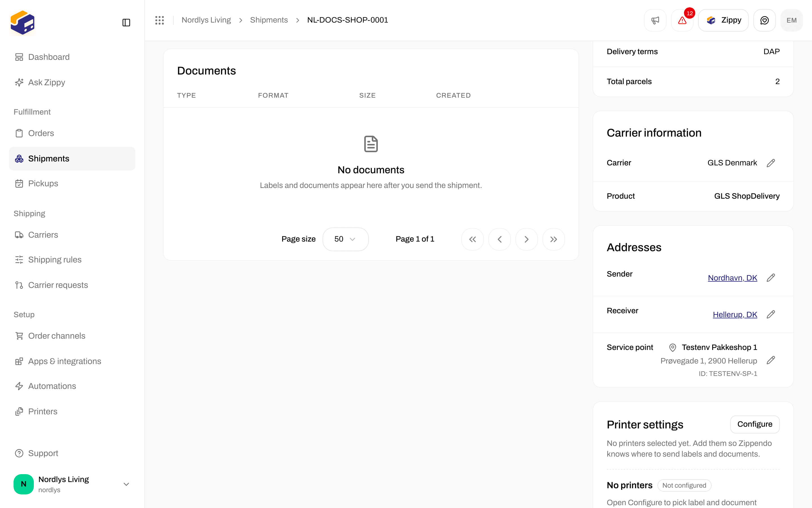Click the TYPE column header
Screen dimensions: 812x508
(186, 95)
